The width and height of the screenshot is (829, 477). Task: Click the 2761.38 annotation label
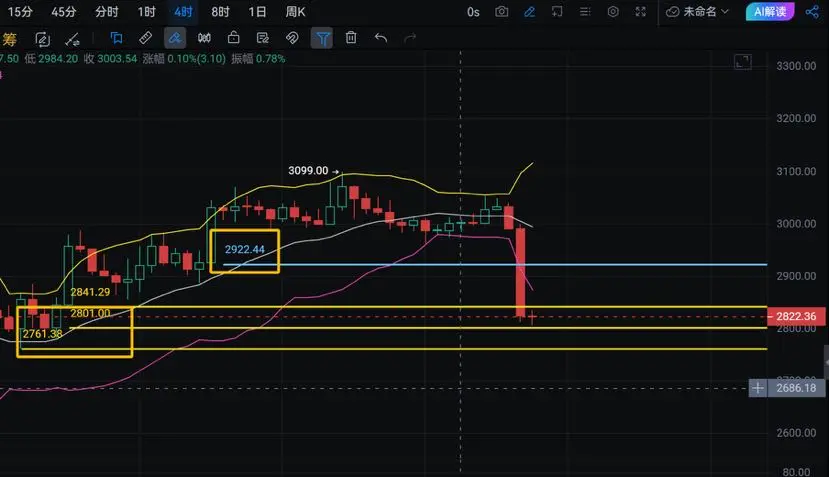42,334
